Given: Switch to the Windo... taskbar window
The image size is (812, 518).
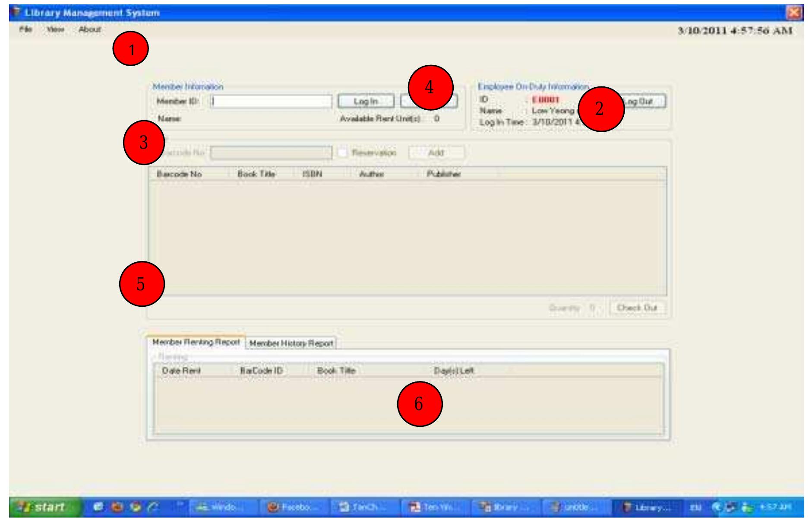Looking at the screenshot, I should (x=222, y=507).
